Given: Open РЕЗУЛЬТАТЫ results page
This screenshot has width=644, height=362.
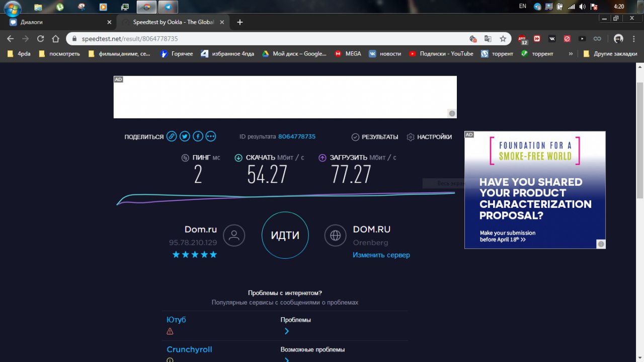Looking at the screenshot, I should 375,137.
